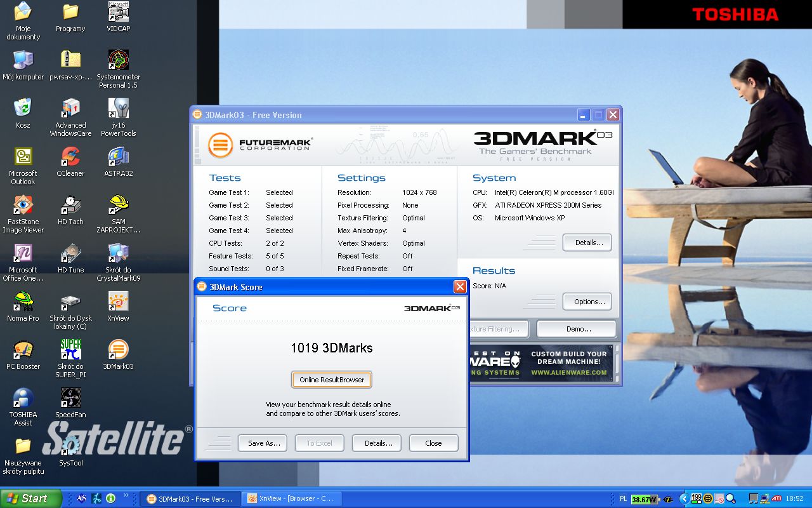Click the Close button in Score dialog
812x508 pixels.
click(434, 443)
